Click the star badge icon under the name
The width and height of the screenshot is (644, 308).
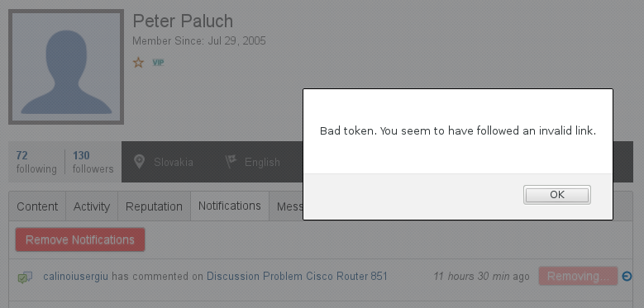click(138, 63)
